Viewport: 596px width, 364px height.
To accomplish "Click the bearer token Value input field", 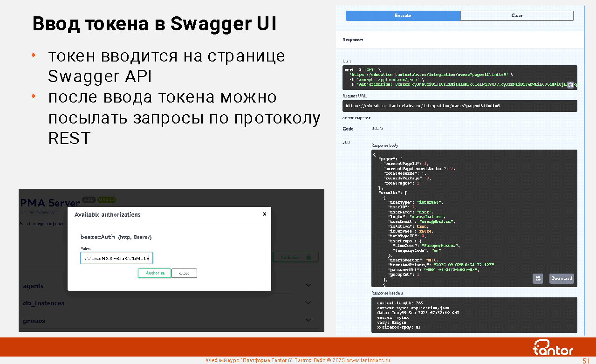I will coord(116,258).
